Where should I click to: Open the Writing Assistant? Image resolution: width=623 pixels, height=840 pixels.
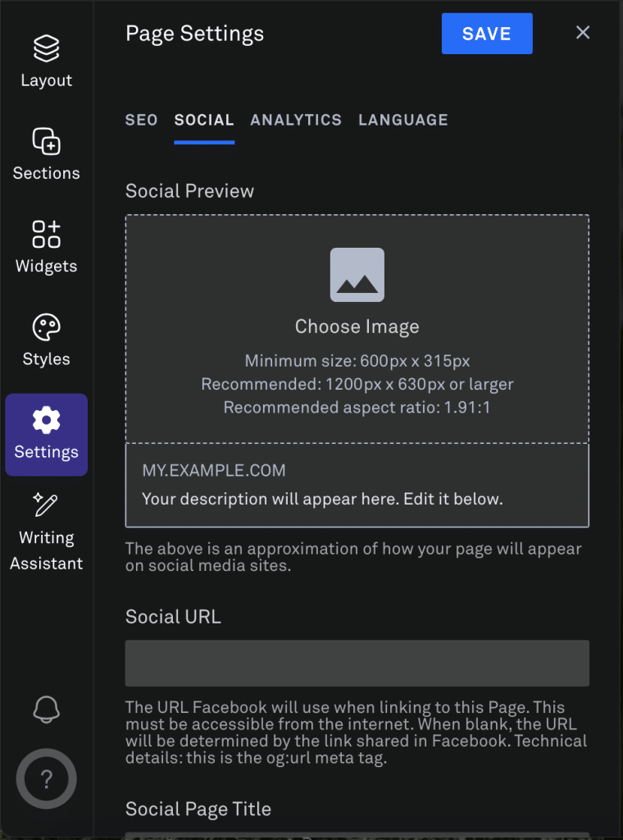[x=46, y=533]
